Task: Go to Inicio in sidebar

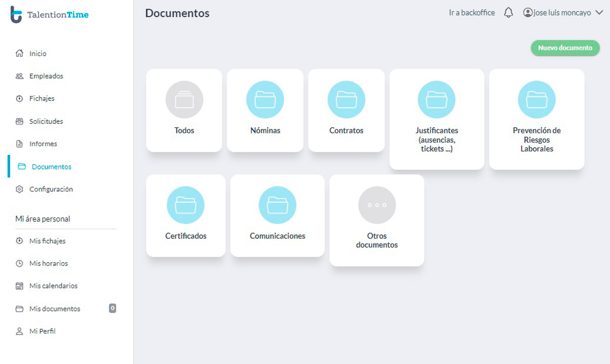Action: [x=38, y=54]
